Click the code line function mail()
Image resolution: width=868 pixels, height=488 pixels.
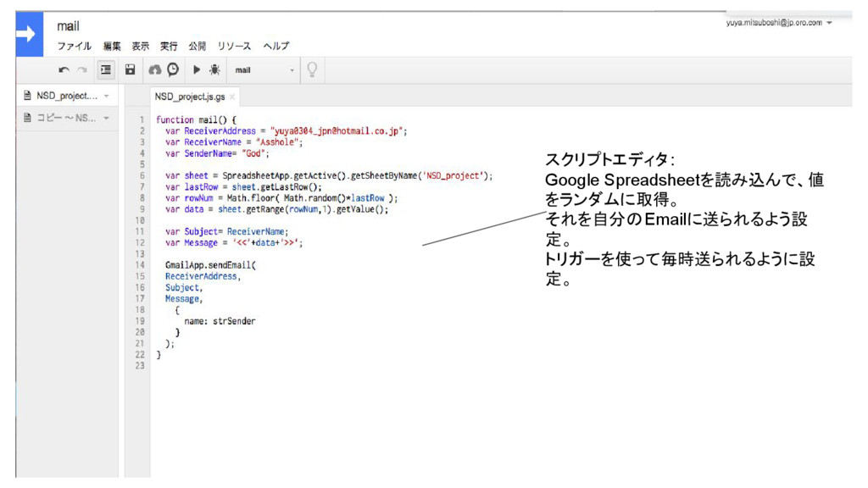(x=196, y=119)
